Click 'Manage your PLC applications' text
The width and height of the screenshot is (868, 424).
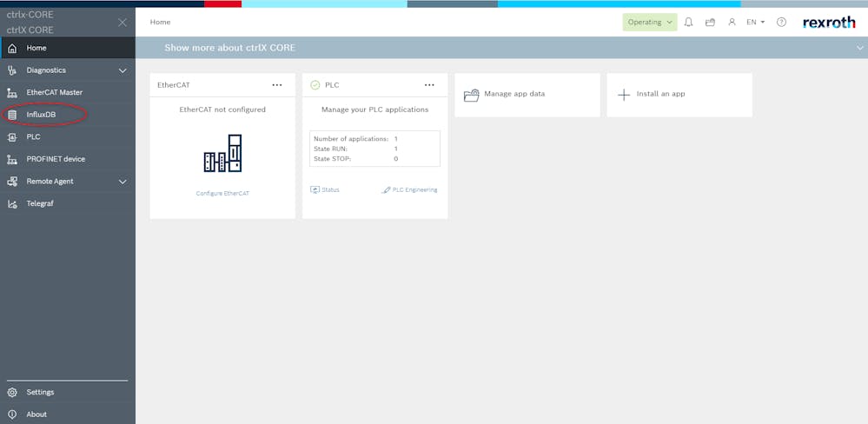click(x=374, y=109)
